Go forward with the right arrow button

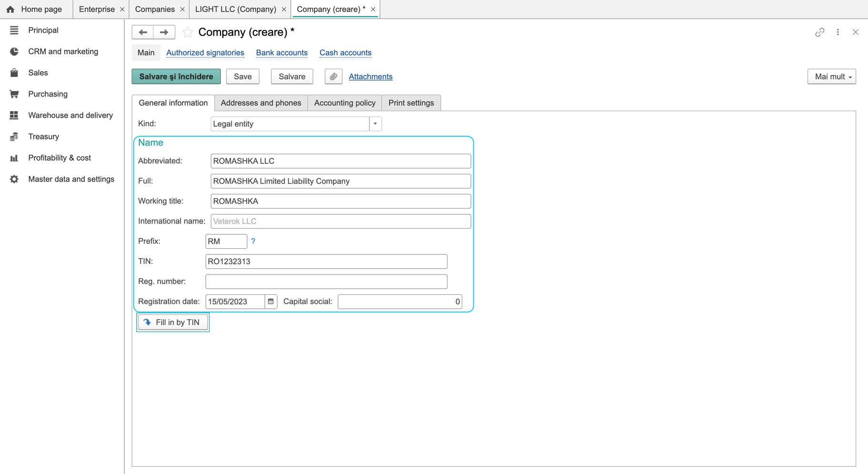(x=164, y=32)
